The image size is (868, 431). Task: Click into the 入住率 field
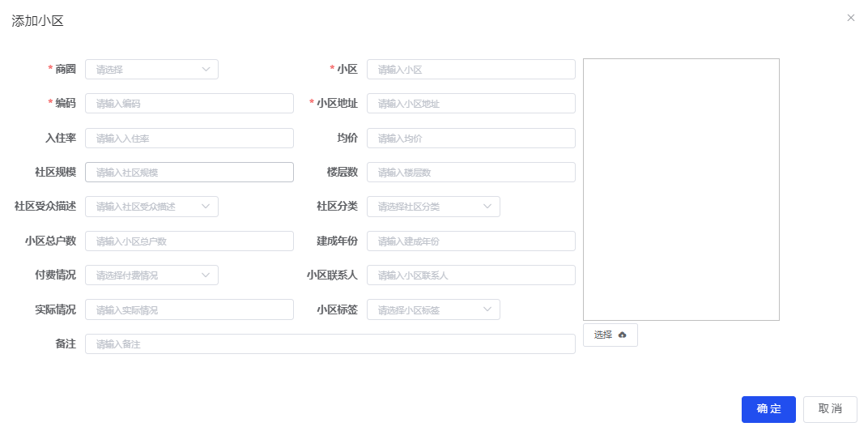[189, 139]
